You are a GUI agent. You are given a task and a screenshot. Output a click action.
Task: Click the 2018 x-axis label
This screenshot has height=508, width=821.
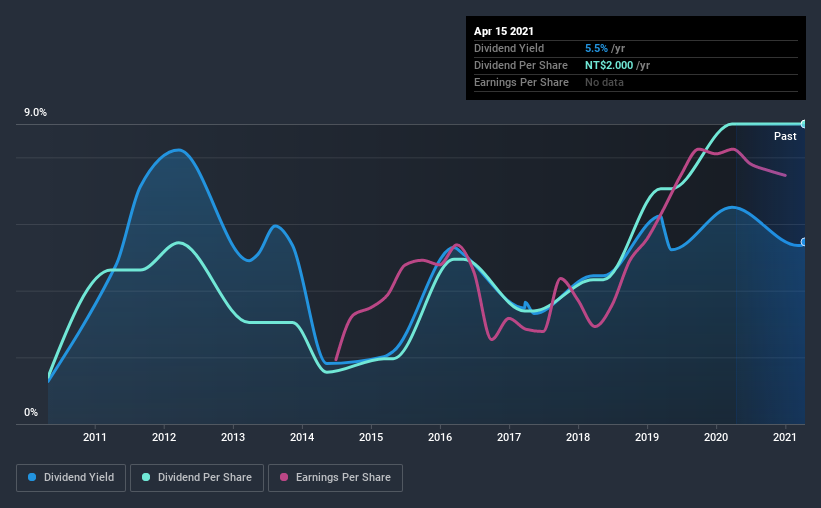pyautogui.click(x=578, y=437)
